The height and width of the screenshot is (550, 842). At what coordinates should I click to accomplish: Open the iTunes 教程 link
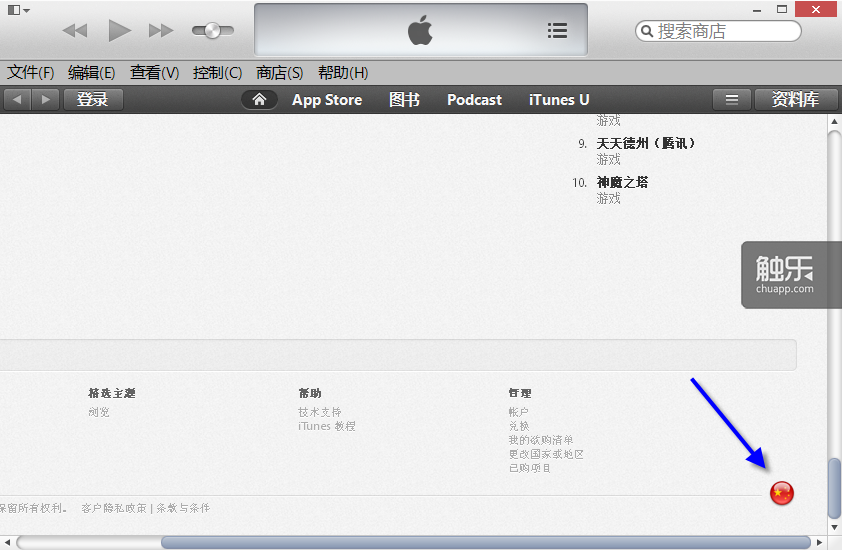[x=326, y=426]
